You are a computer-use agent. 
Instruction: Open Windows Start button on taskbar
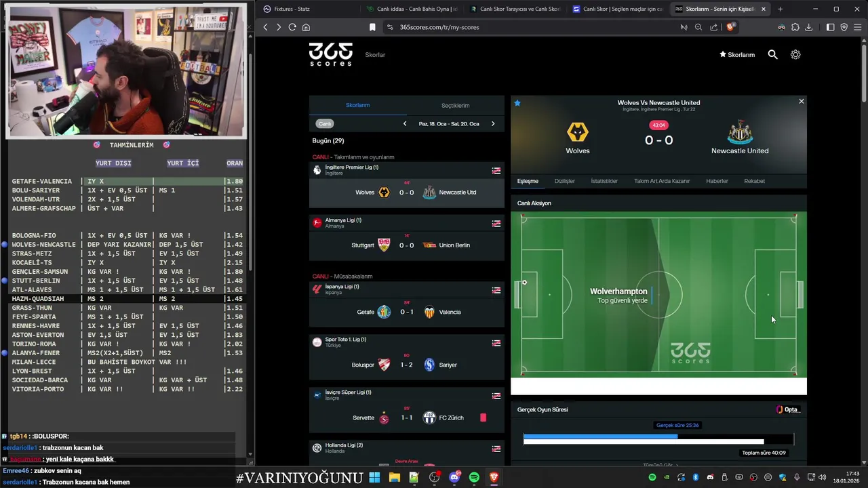coord(374,478)
